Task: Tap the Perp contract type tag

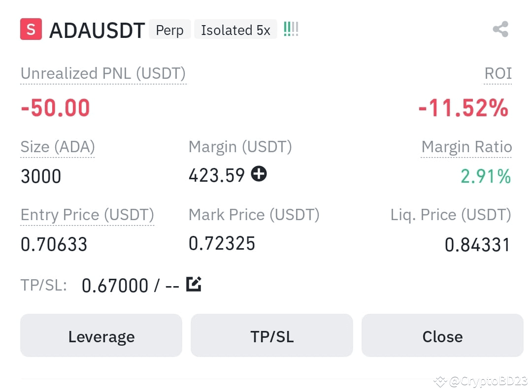Action: (169, 30)
